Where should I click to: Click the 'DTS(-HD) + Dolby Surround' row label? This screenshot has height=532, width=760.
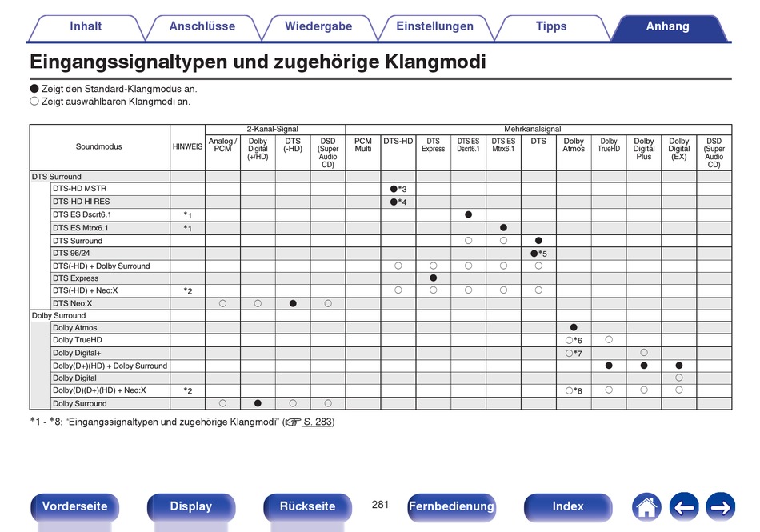point(102,266)
